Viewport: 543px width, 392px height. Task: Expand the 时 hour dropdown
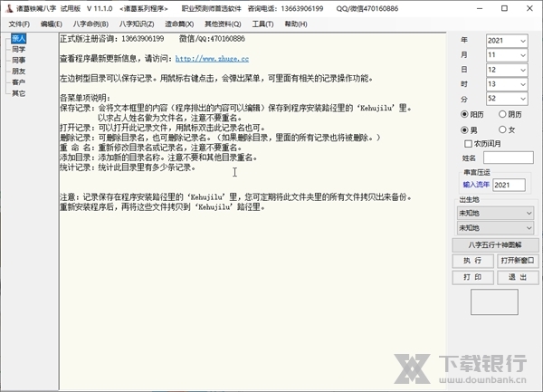522,84
